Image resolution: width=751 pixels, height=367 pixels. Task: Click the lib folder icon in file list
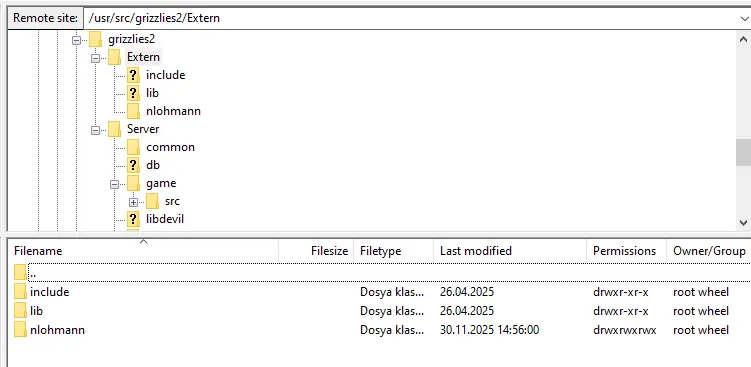pos(20,310)
